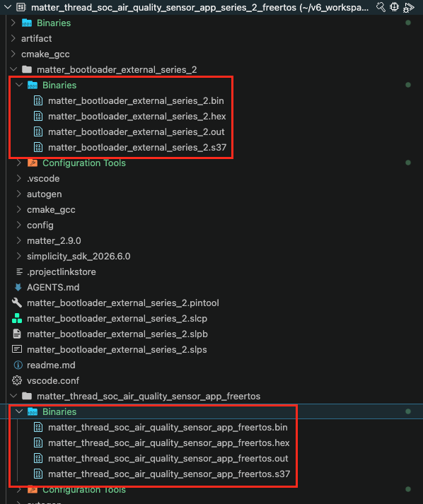The width and height of the screenshot is (423, 504).
Task: Click the document icon of the .slpb file
Action: [17, 334]
